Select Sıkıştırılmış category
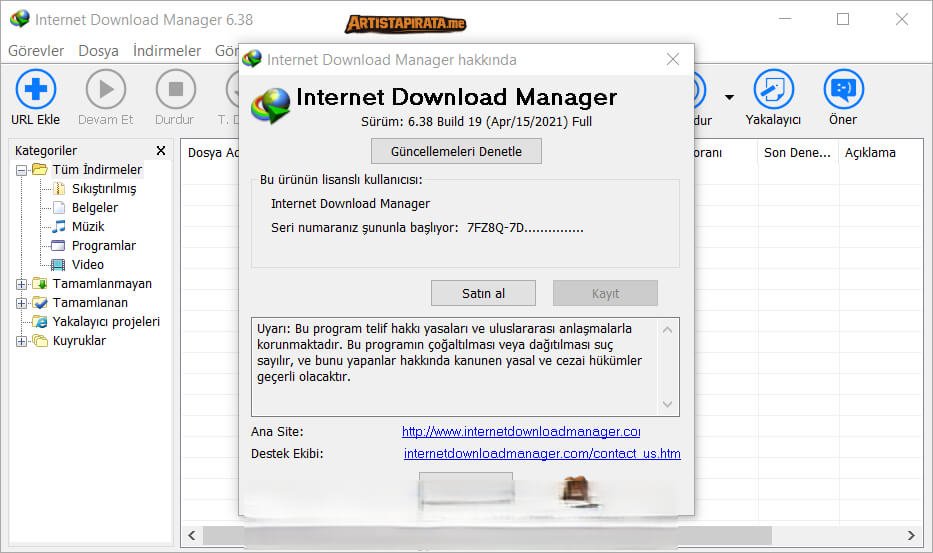The width and height of the screenshot is (933, 553). click(104, 189)
